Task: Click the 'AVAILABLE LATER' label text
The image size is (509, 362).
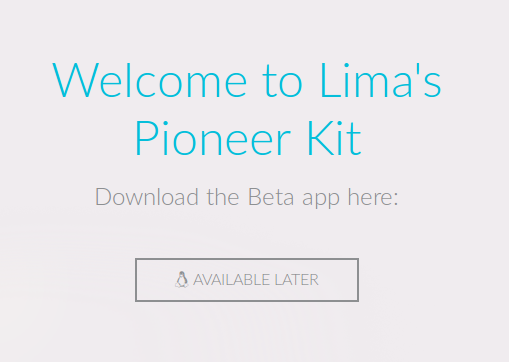Action: [256, 280]
